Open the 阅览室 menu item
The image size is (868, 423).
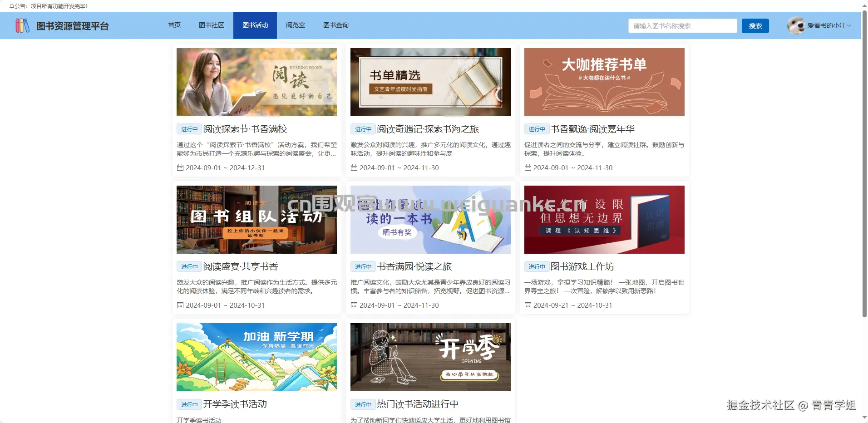pos(296,25)
